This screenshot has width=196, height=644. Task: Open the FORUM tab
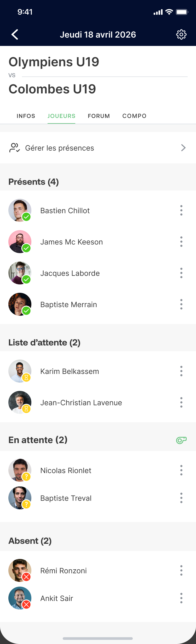coord(99,116)
